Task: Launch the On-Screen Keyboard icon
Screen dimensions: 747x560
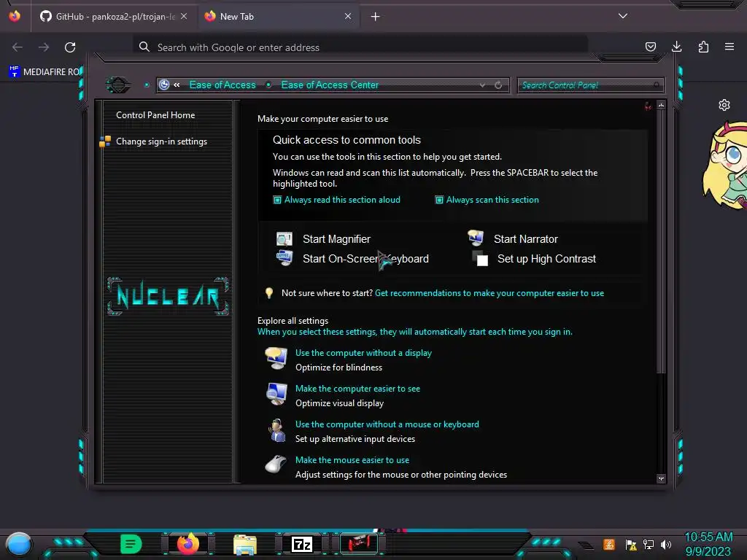Action: click(285, 258)
